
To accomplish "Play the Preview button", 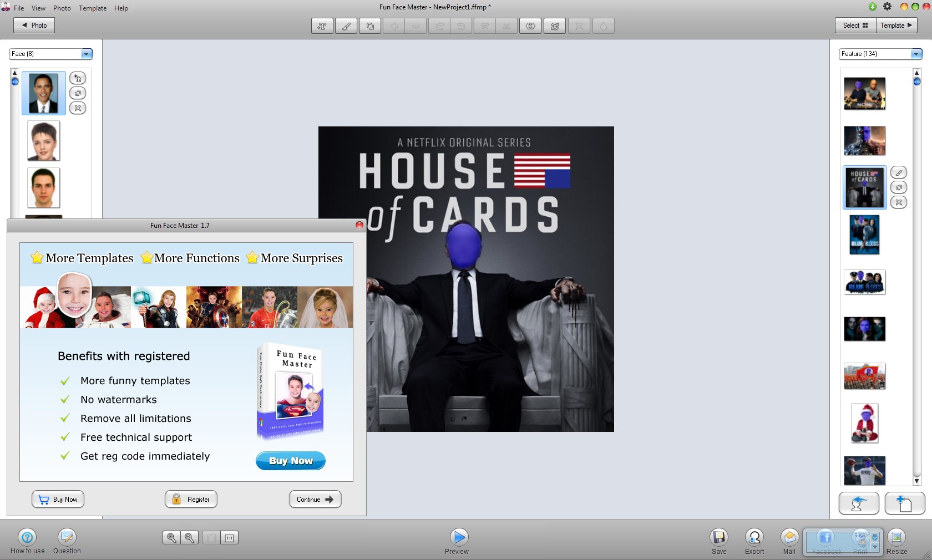I will click(459, 537).
